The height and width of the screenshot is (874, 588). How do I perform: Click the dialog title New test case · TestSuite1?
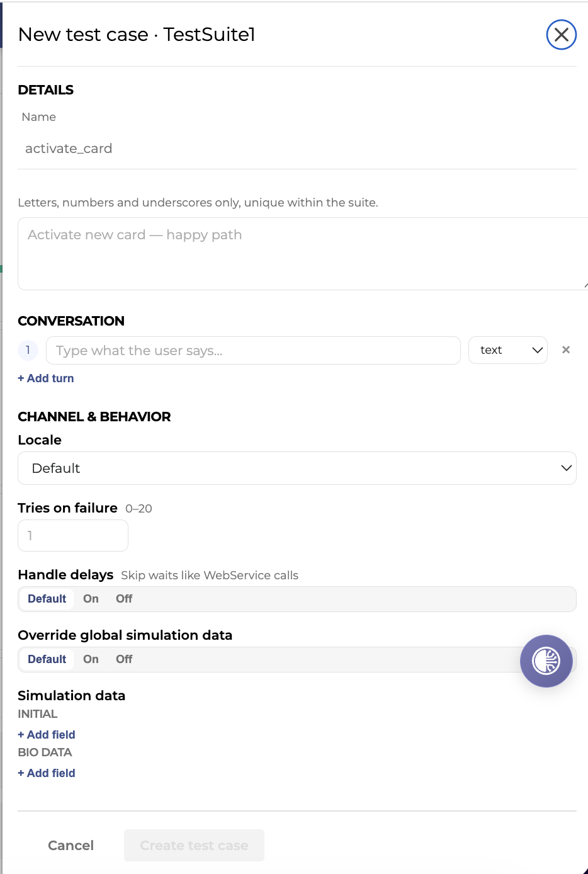coord(137,35)
